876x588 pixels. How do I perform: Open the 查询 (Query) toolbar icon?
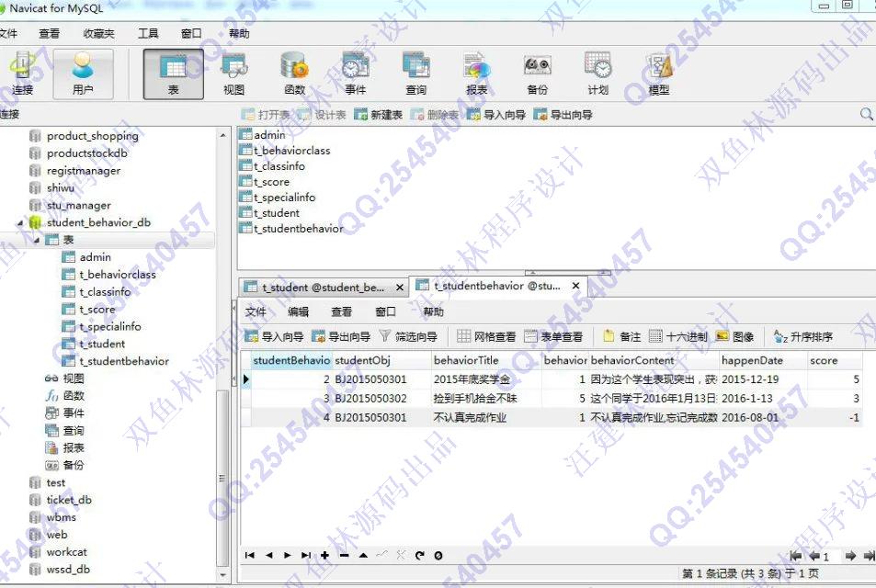click(x=415, y=73)
